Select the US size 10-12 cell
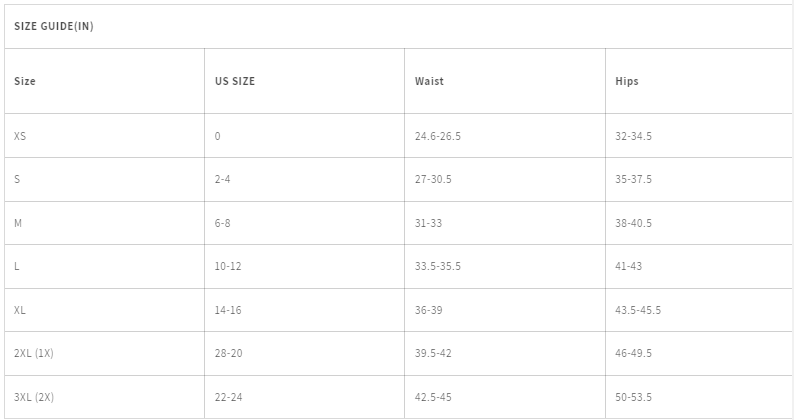 point(228,266)
